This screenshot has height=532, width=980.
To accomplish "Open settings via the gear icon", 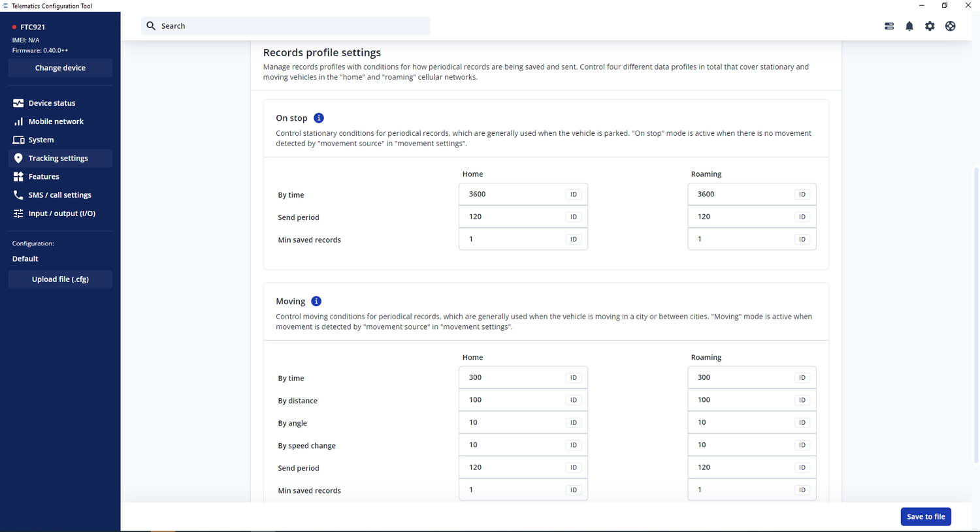I will [x=930, y=26].
